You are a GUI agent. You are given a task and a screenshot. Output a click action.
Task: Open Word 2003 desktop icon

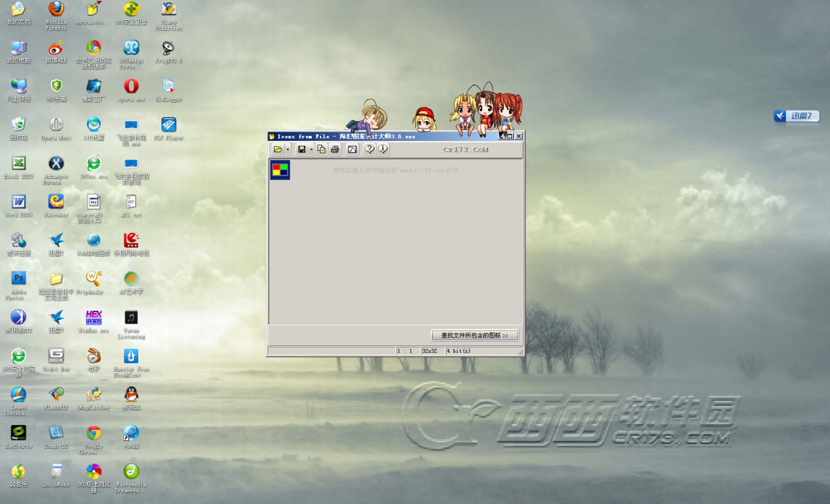point(19,206)
